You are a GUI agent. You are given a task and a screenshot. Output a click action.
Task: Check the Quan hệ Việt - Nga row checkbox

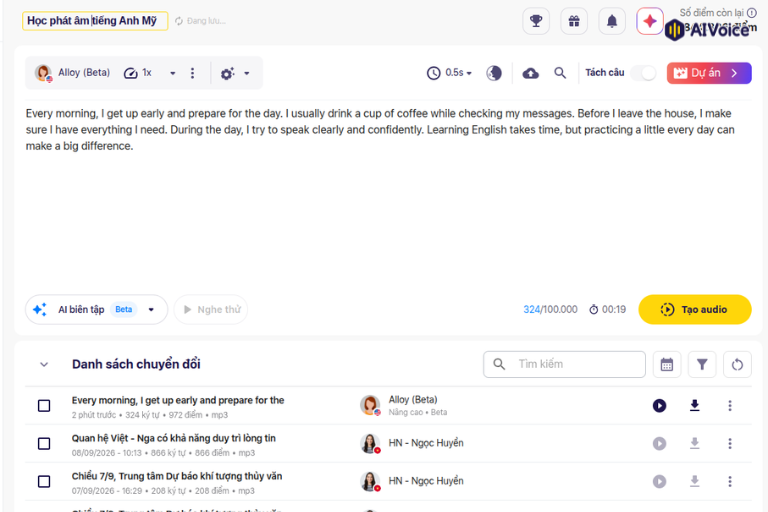[x=44, y=443]
